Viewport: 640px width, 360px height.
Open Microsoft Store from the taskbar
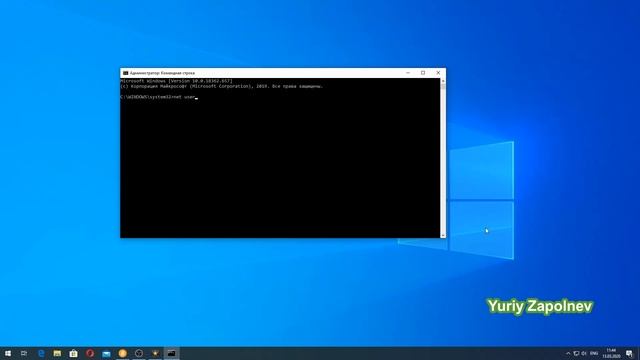[x=73, y=353]
